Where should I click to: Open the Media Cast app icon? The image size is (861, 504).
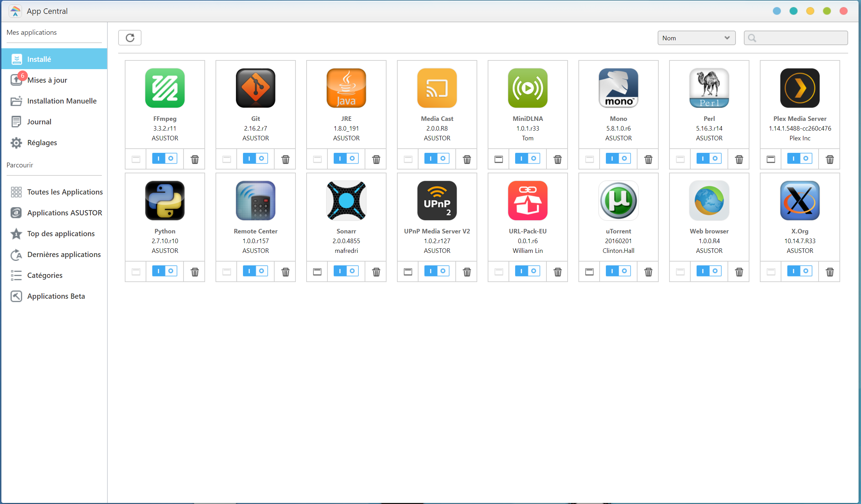pos(437,88)
